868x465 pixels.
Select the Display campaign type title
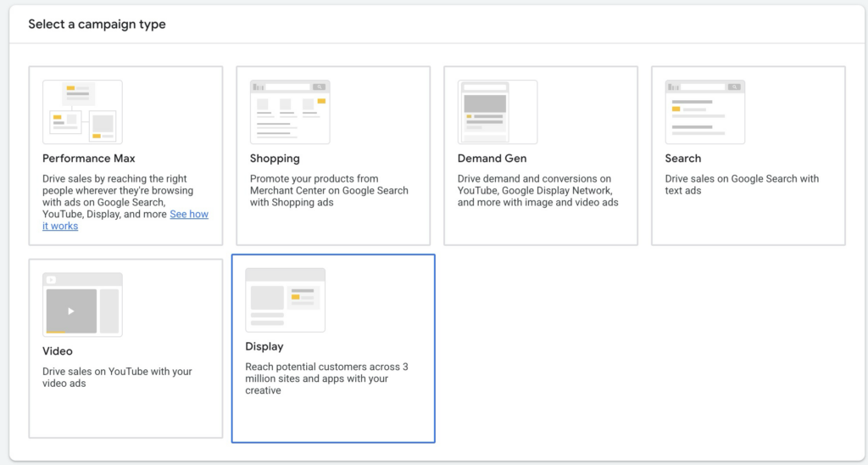tap(264, 347)
